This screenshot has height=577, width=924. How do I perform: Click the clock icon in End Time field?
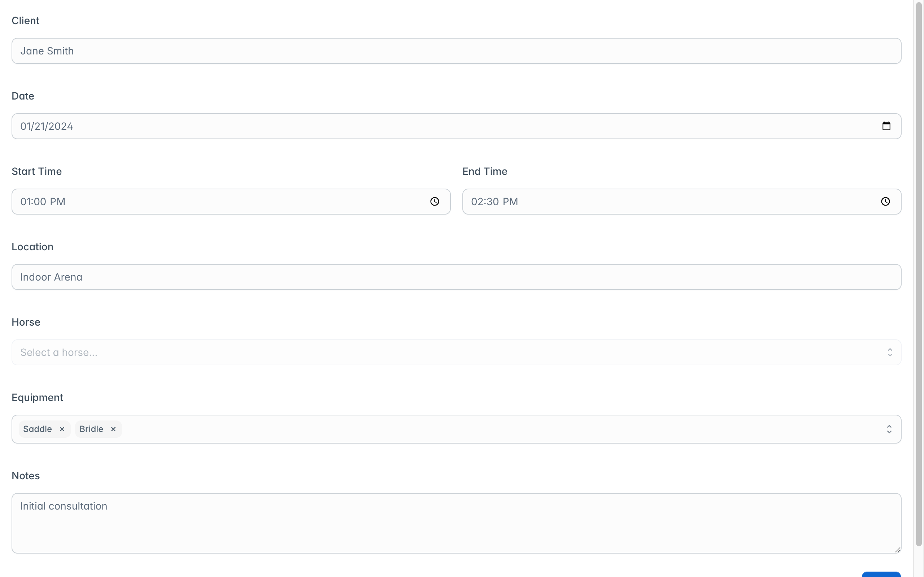coord(885,202)
